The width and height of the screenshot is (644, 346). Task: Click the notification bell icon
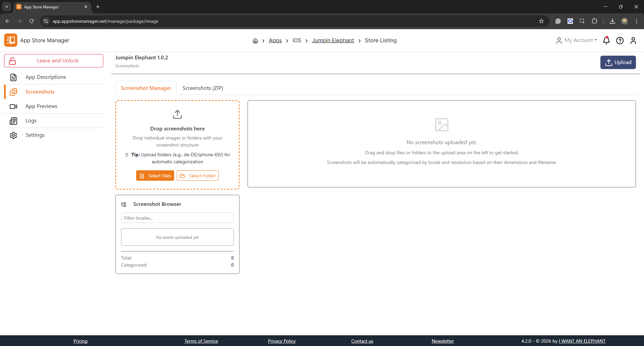(606, 41)
